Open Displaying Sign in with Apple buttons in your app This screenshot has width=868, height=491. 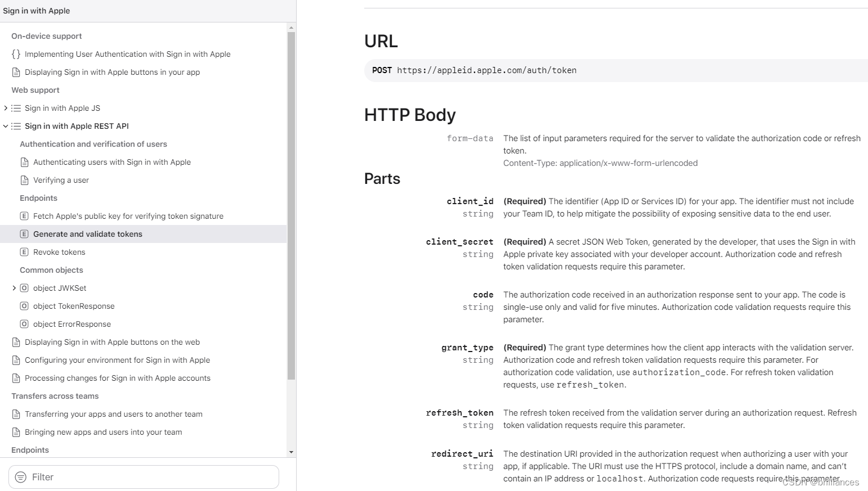[113, 72]
